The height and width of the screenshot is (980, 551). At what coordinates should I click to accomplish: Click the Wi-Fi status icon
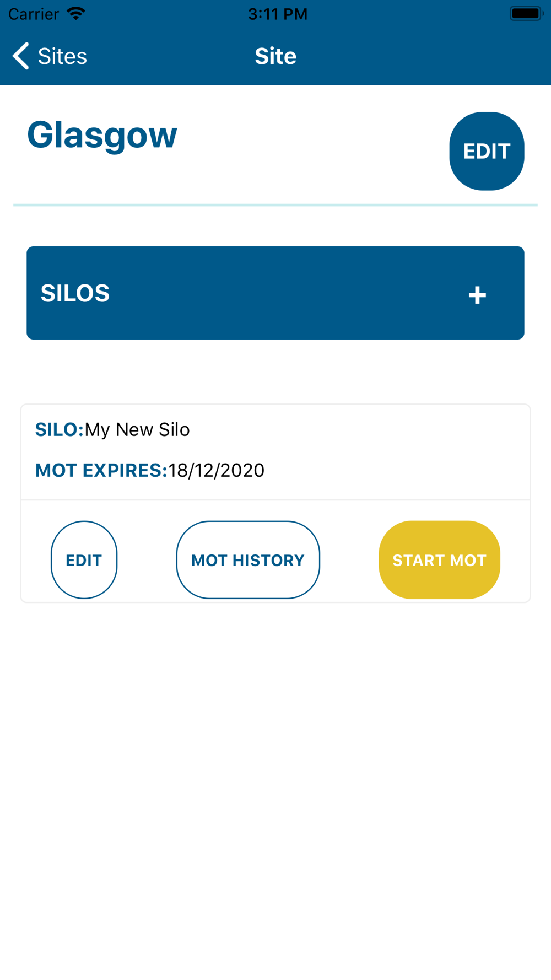click(76, 14)
